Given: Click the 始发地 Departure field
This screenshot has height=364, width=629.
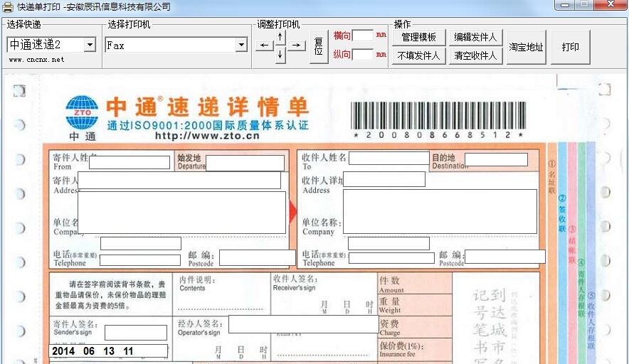Looking at the screenshot, I should pyautogui.click(x=245, y=163).
